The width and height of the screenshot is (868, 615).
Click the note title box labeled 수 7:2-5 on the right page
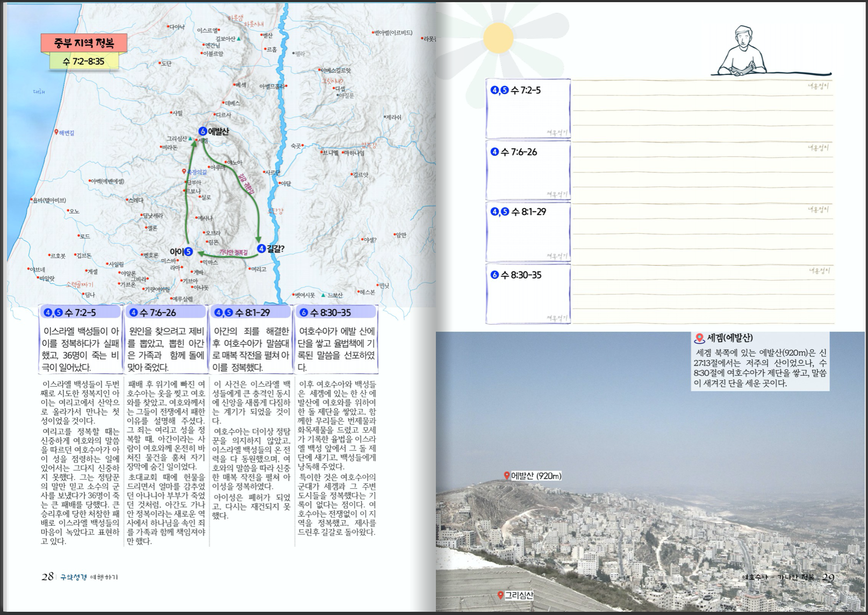528,109
